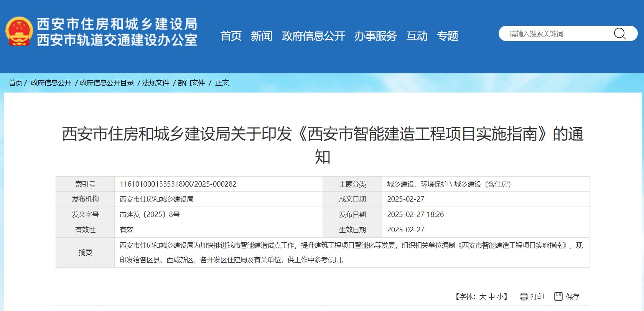Screen dimensions: 644x311
Task: Click the 有效性 label cell
Action: [x=85, y=230]
